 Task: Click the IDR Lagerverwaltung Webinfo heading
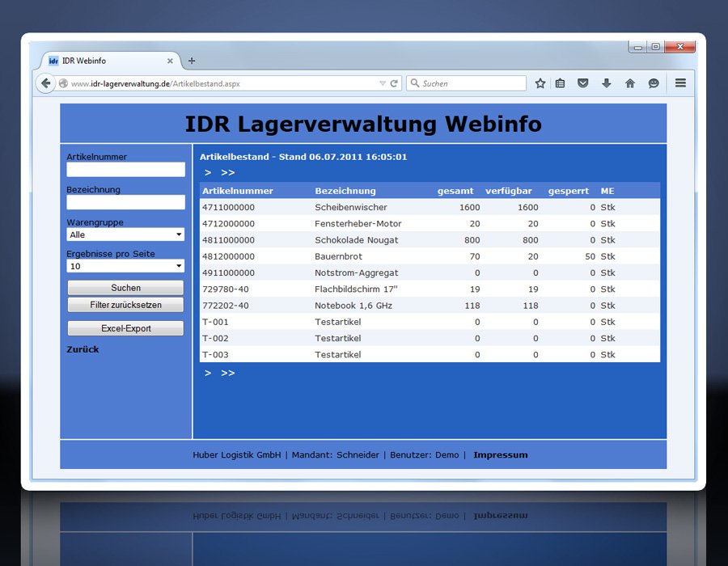coord(363,124)
